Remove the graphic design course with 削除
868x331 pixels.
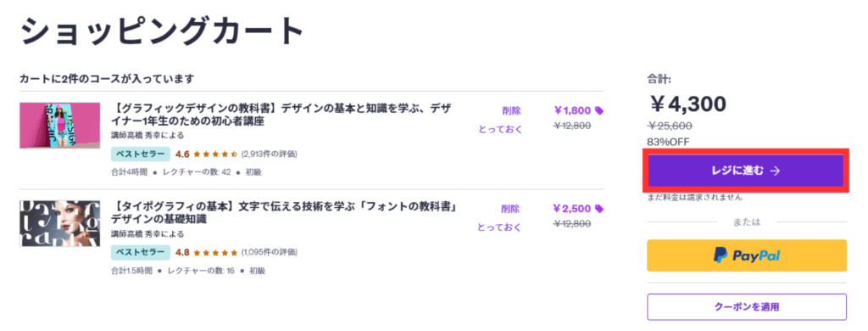511,110
